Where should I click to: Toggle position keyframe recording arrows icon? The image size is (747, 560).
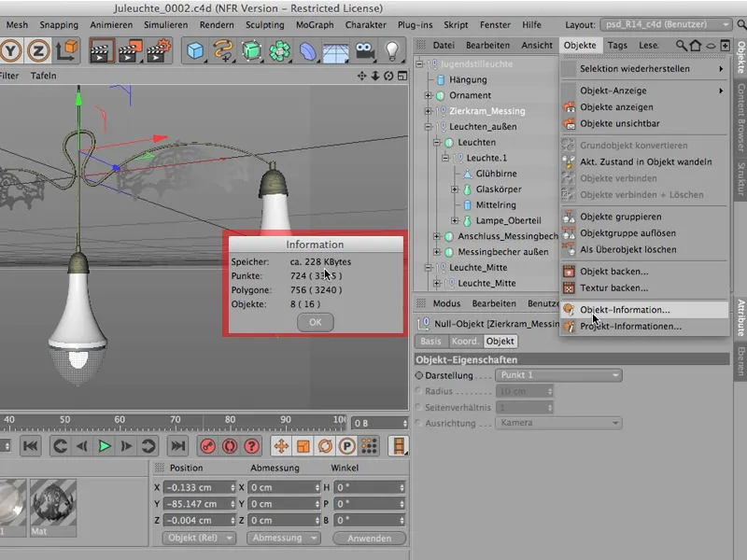281,446
